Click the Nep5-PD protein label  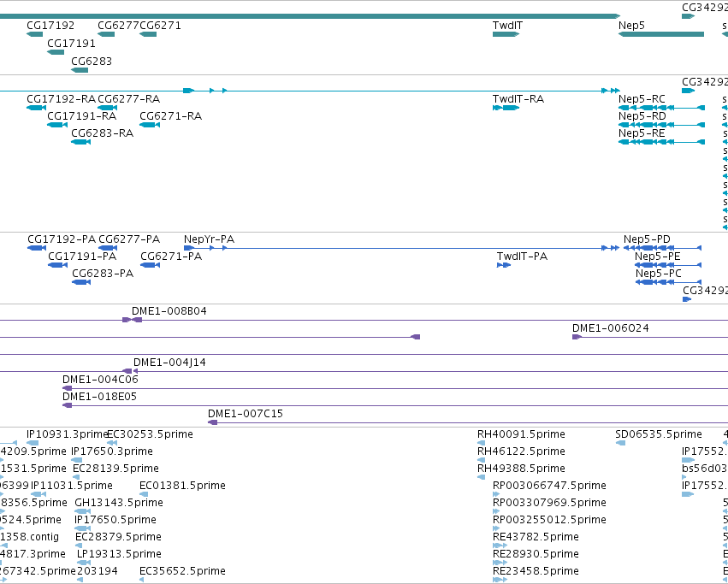pyautogui.click(x=647, y=239)
